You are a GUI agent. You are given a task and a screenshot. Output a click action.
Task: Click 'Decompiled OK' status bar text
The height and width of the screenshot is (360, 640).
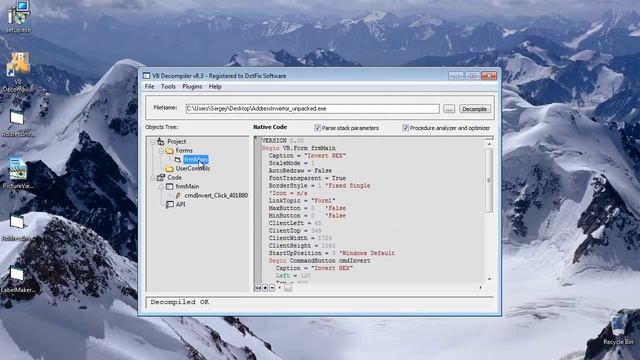180,302
